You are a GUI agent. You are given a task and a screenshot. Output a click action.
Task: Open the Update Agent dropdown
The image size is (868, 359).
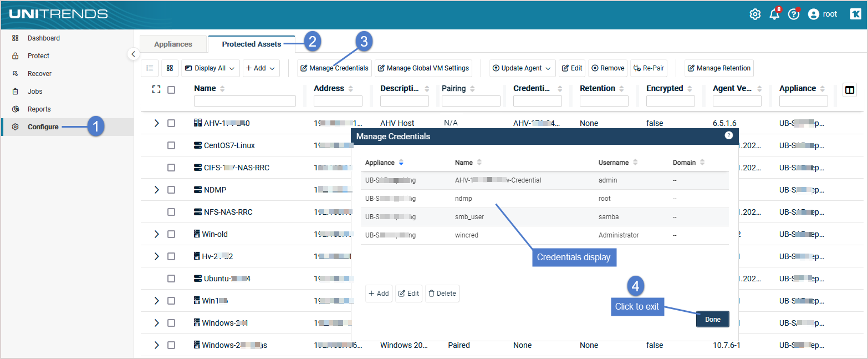pos(522,68)
